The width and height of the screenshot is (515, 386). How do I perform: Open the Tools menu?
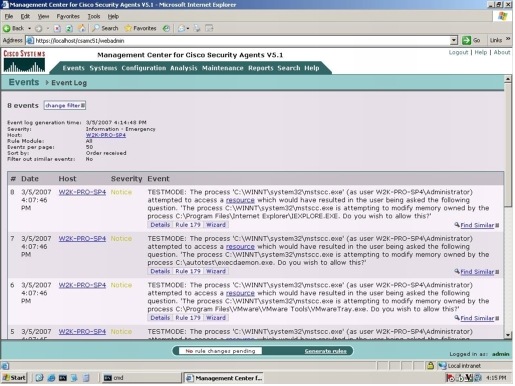94,16
